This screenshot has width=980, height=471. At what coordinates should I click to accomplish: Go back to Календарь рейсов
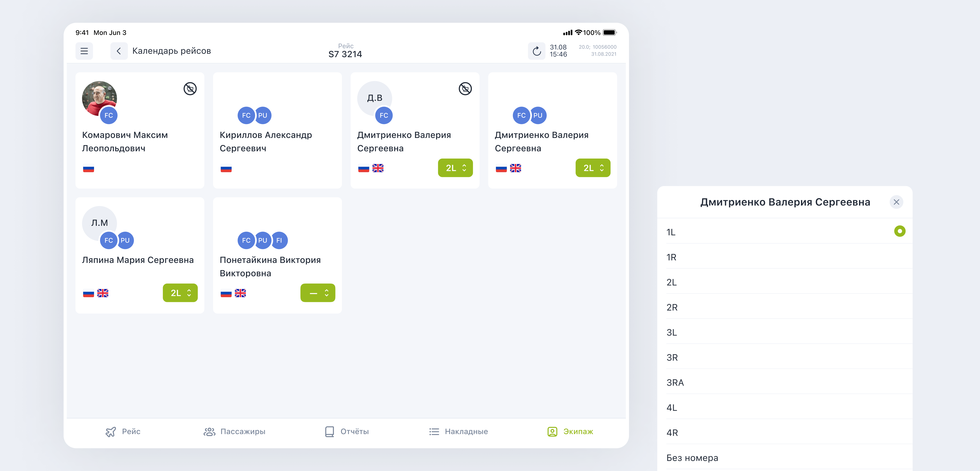click(x=119, y=51)
